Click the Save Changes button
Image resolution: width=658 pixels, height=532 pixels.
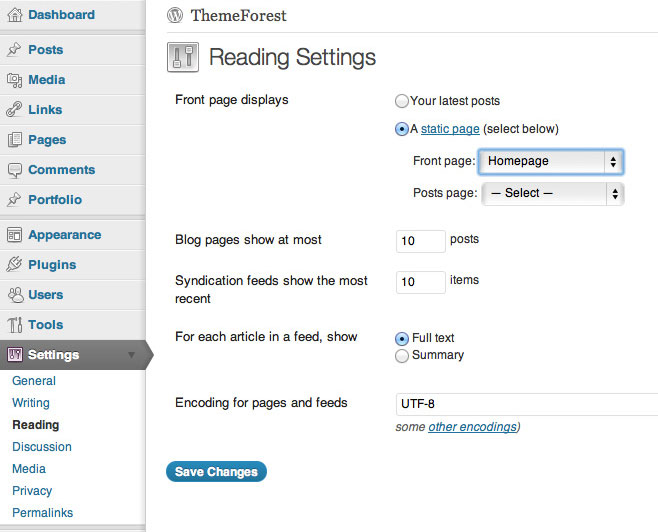tap(216, 472)
